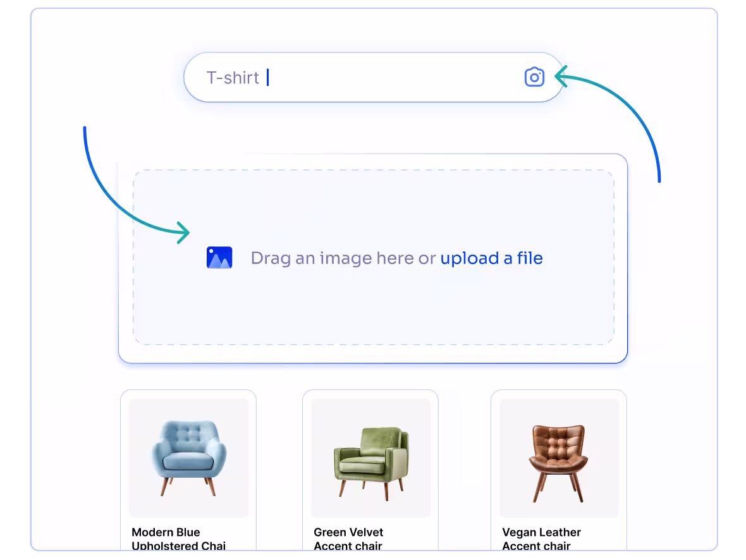Open Vegan Leather Accent chair title

tap(541, 539)
